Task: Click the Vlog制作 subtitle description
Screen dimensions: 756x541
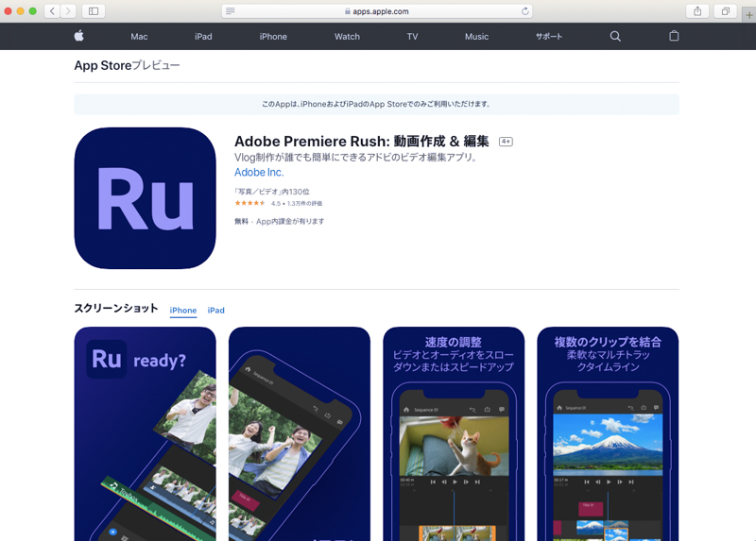Action: (357, 157)
